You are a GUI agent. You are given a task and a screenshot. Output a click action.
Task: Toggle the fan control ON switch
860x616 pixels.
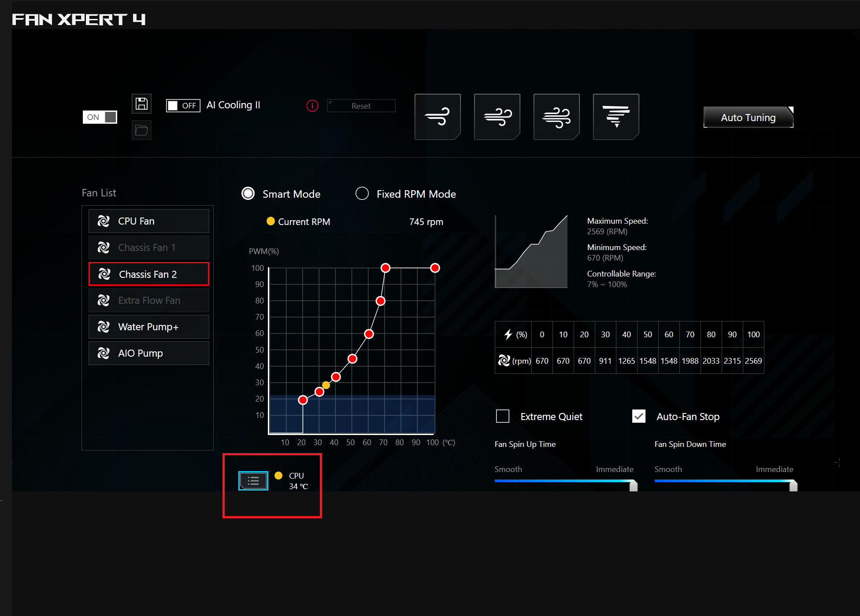(x=100, y=117)
